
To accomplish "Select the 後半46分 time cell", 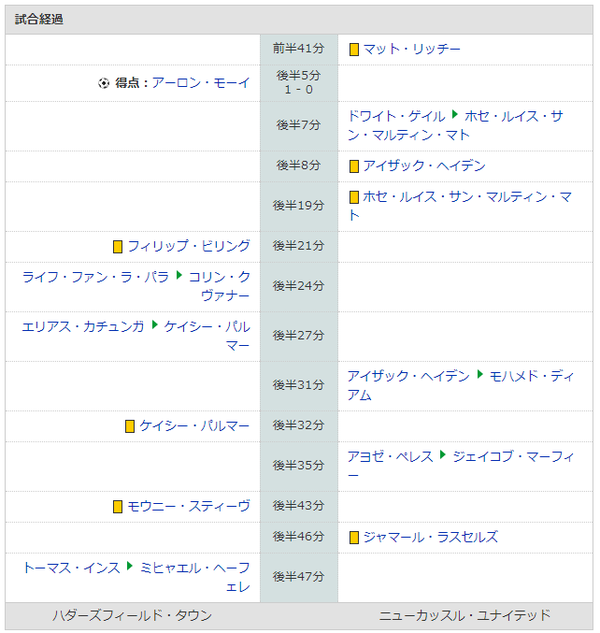I will (x=299, y=537).
